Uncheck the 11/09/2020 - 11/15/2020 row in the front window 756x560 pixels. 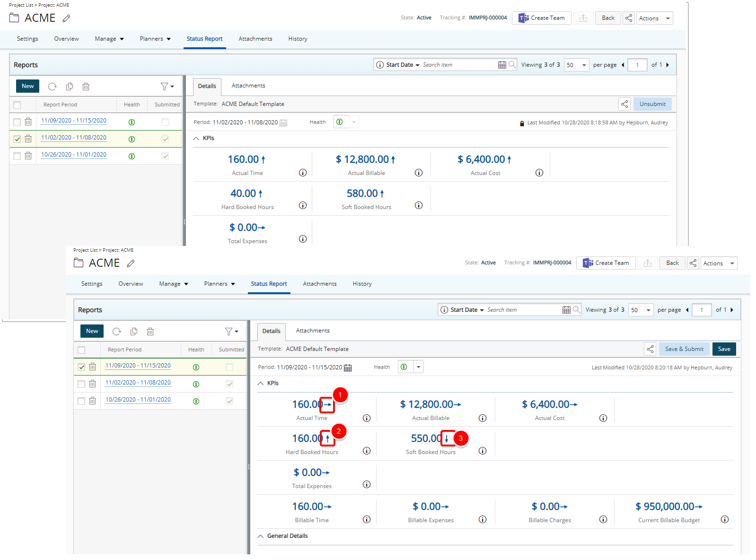click(x=81, y=367)
